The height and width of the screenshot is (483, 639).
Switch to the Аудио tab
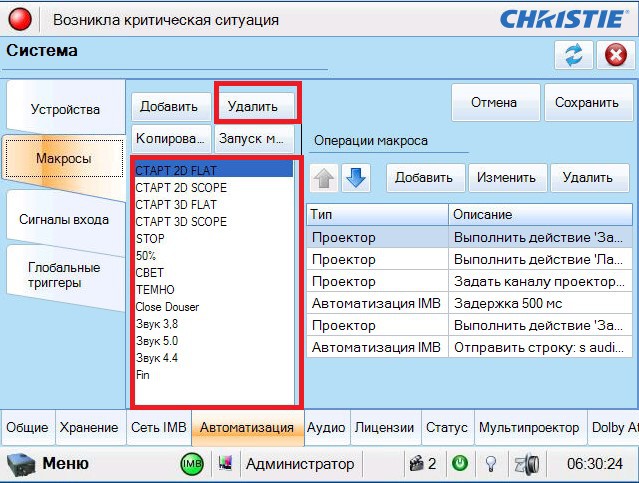click(326, 427)
